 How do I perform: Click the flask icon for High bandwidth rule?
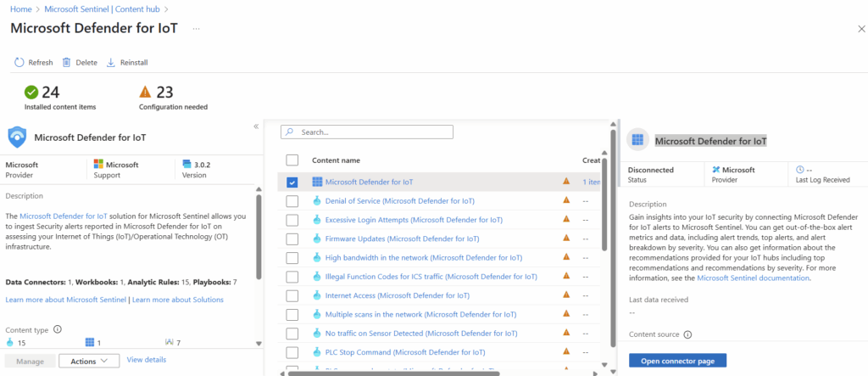(x=317, y=257)
